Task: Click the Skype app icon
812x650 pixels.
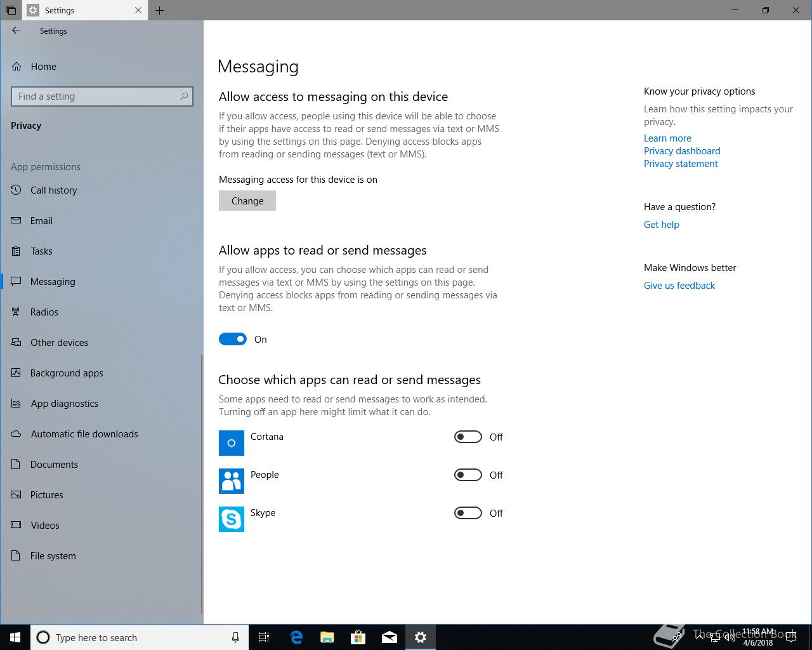Action: click(x=232, y=519)
